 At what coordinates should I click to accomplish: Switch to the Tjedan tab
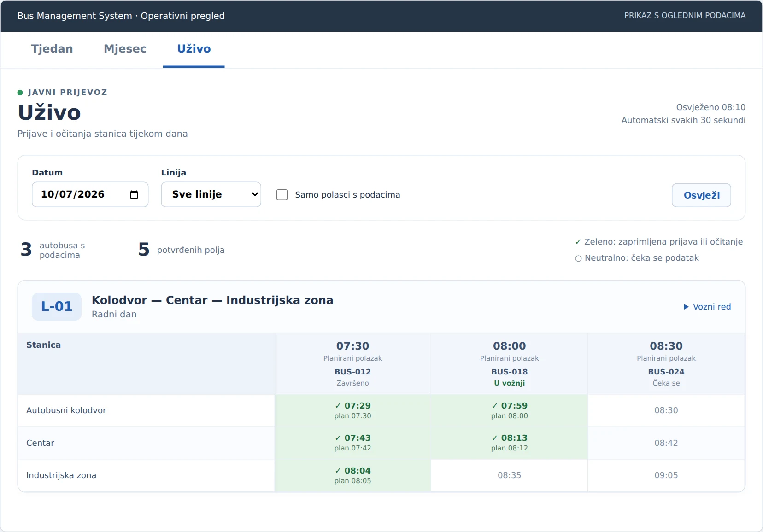pyautogui.click(x=52, y=49)
